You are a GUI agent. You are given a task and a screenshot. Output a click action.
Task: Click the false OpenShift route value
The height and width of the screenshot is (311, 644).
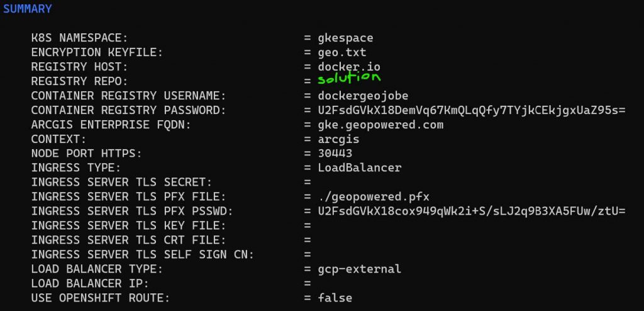pos(335,298)
